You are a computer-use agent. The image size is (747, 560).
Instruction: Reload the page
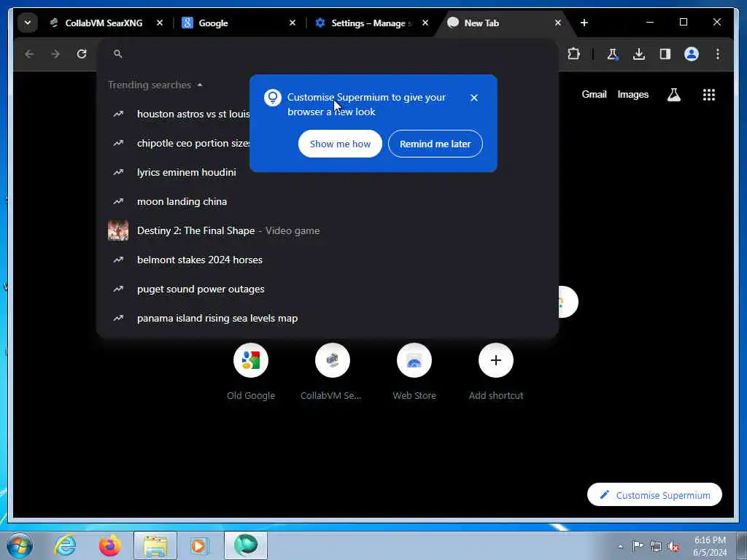pyautogui.click(x=82, y=54)
